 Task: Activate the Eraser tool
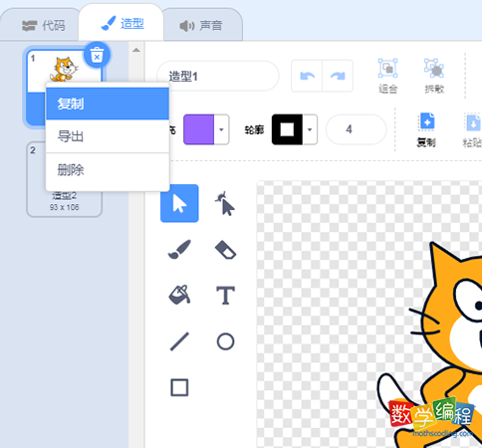(x=225, y=249)
